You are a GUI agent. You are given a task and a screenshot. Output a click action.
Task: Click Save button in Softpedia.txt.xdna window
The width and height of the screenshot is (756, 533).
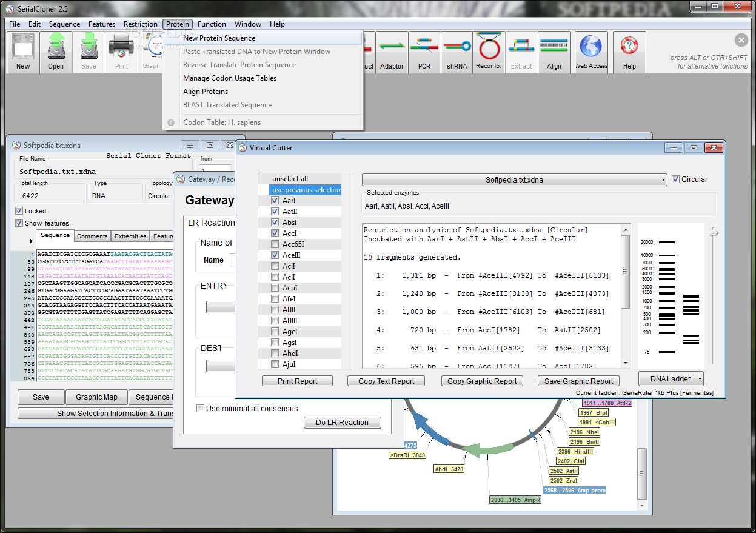41,397
